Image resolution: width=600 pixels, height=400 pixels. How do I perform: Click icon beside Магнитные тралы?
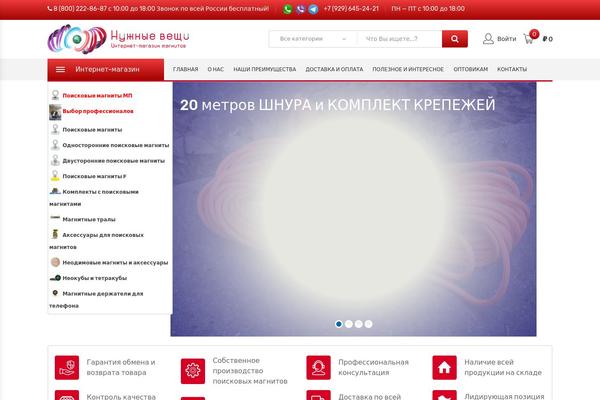pyautogui.click(x=55, y=217)
